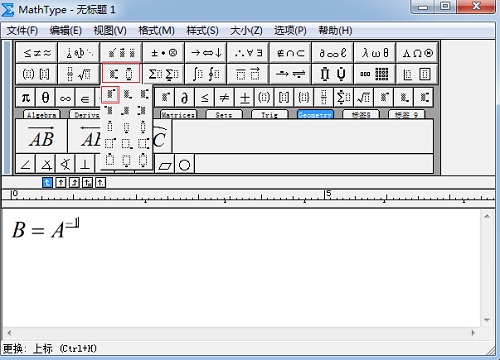Image resolution: width=500 pixels, height=360 pixels.
Task: Open the arrow symbols palette (→⇔↓)
Action: tap(206, 53)
